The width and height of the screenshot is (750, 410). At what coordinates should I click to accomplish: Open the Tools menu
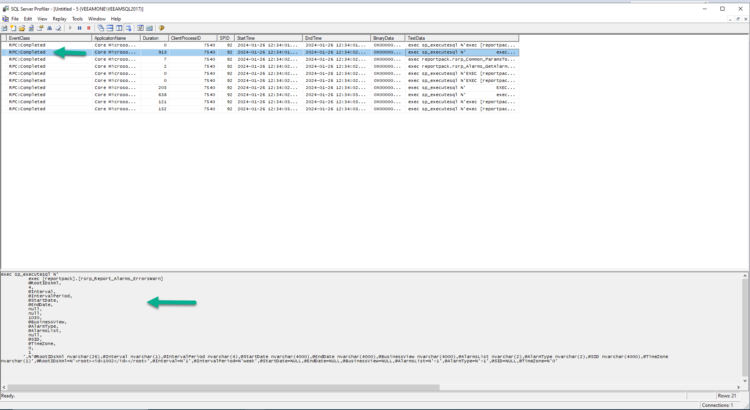77,18
